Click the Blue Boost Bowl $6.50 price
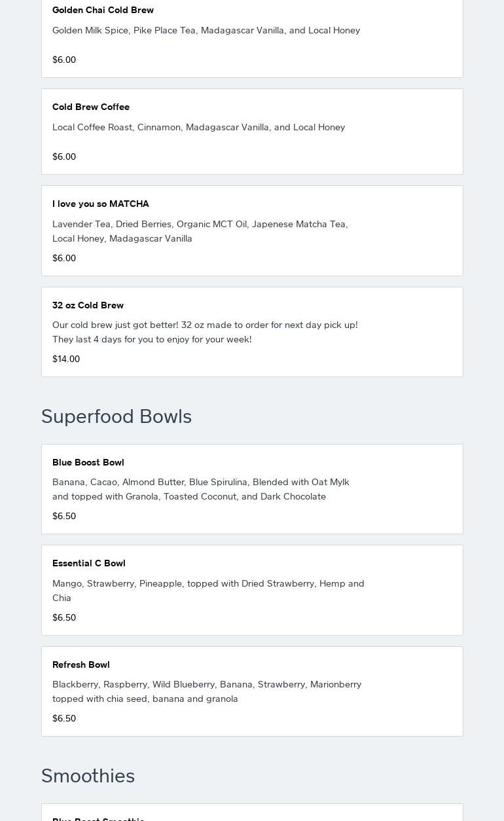Viewport: 504px width, 821px height. point(64,516)
